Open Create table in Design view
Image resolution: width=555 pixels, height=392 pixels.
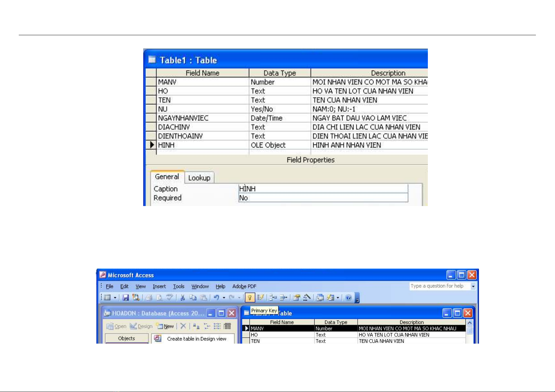[196, 339]
